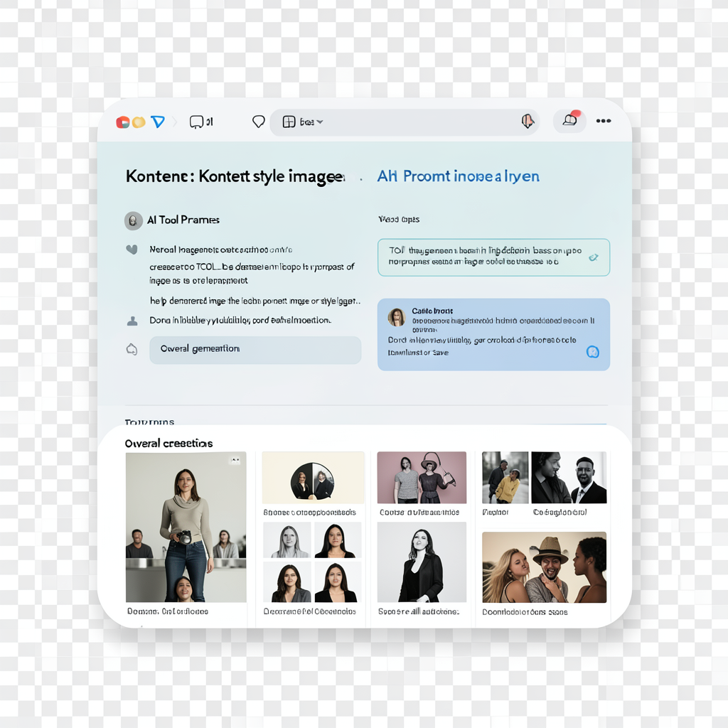
Task: Select the heart icon in the toolbar
Action: click(258, 122)
